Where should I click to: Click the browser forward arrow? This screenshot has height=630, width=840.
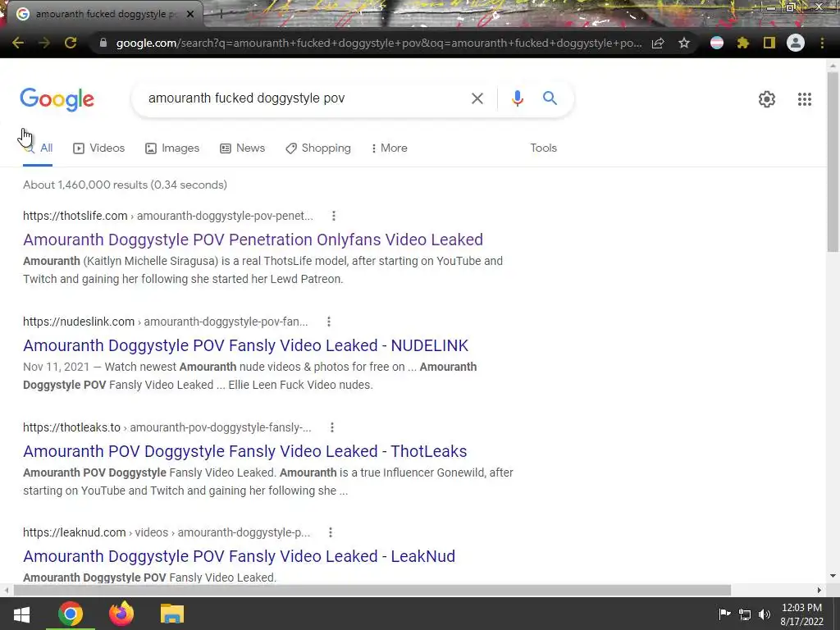click(44, 43)
